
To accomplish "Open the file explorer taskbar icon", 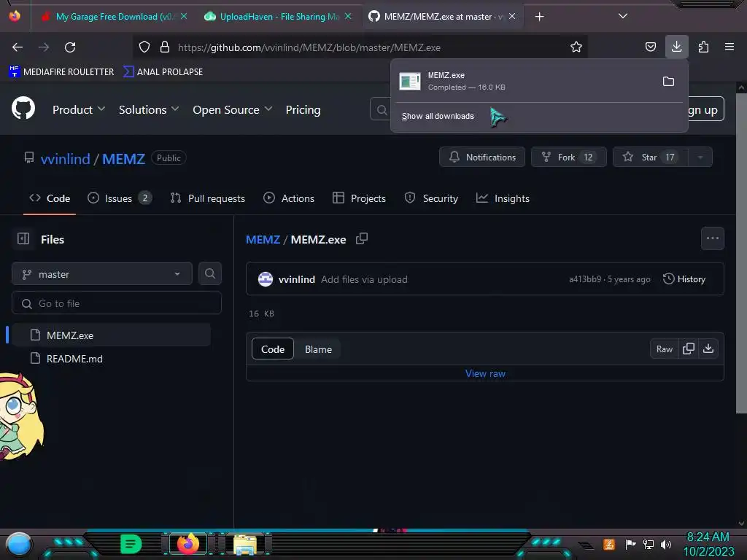I will coord(245,544).
